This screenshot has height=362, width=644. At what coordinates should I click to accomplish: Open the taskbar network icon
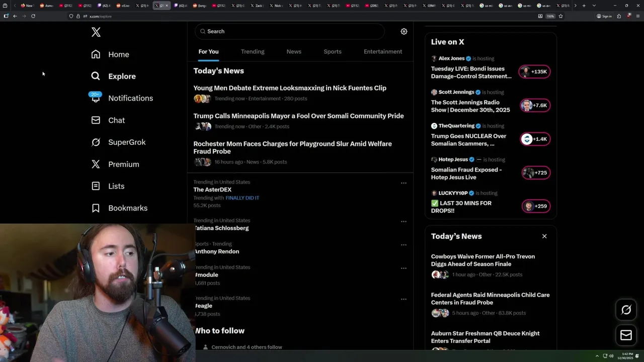click(605, 356)
